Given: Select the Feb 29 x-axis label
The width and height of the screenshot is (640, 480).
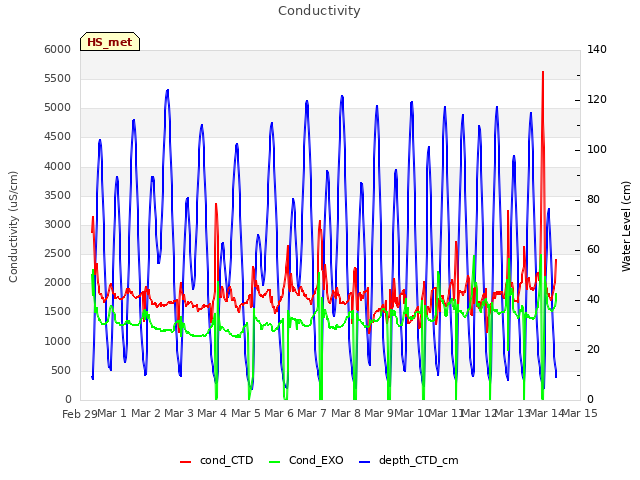Looking at the screenshot, I should (80, 414).
